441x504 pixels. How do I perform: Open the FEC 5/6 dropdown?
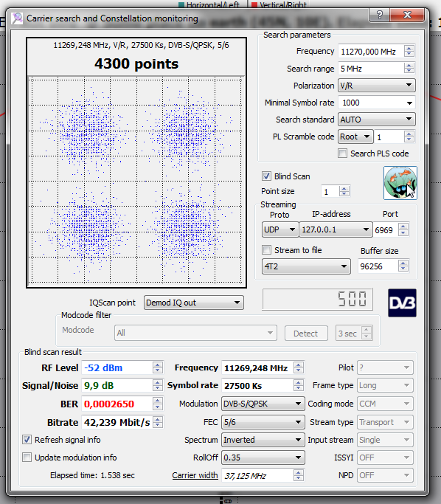click(x=263, y=422)
